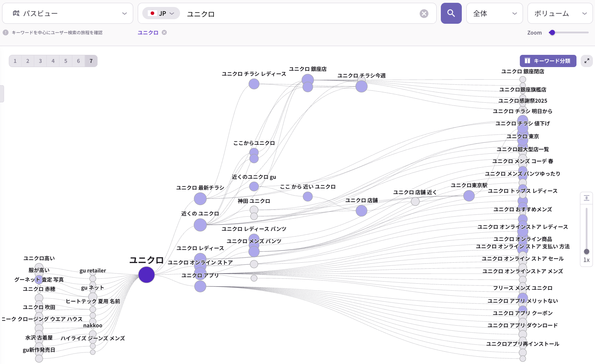Image resolution: width=595 pixels, height=364 pixels.
Task: Switch to depth tab 6
Action: pos(78,61)
